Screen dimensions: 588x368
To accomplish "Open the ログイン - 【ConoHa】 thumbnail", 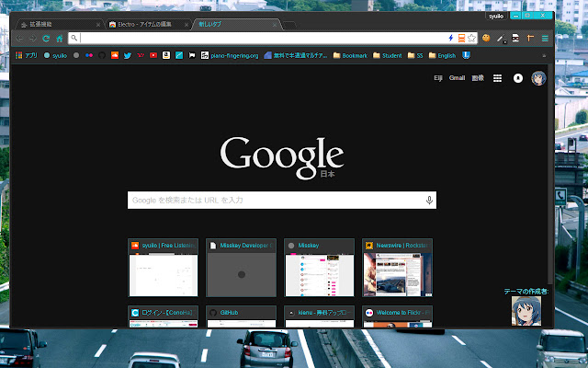I will pos(164,316).
